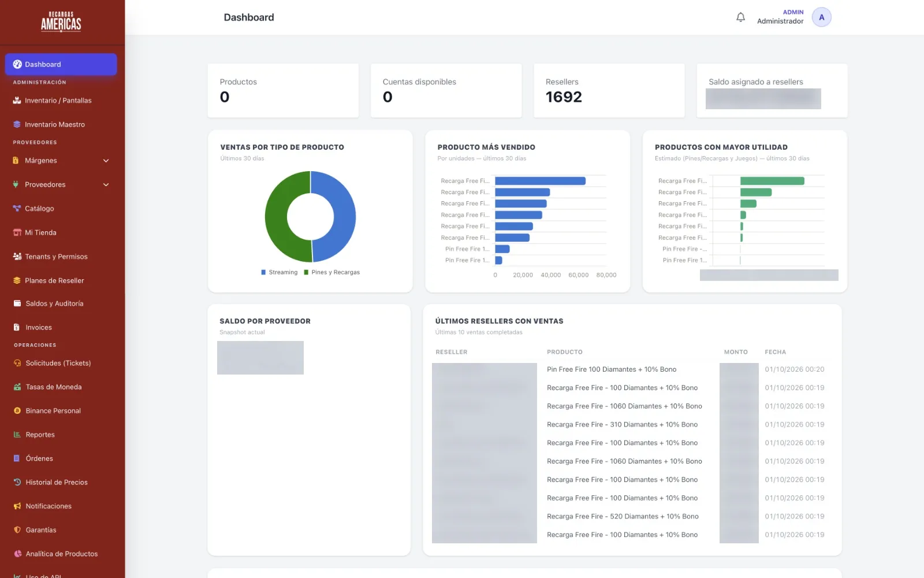This screenshot has height=578, width=924.
Task: Click the green donut chart segment
Action: [x=277, y=217]
